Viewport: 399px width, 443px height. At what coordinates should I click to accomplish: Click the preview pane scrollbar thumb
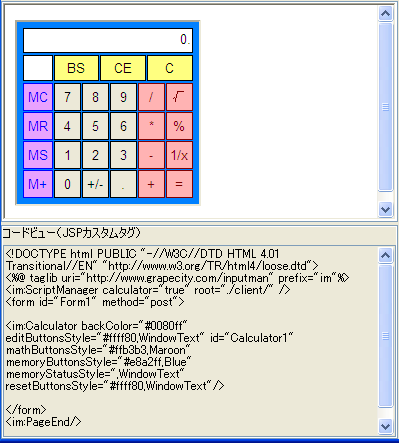385,107
